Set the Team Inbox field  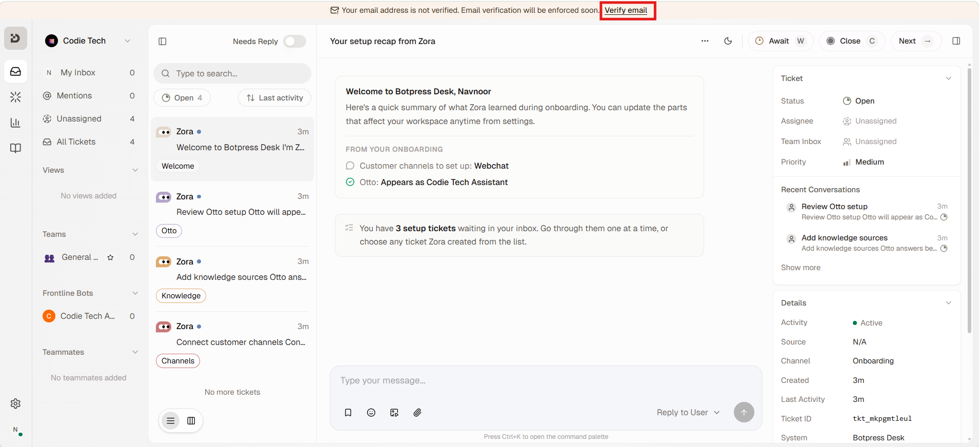click(x=870, y=141)
